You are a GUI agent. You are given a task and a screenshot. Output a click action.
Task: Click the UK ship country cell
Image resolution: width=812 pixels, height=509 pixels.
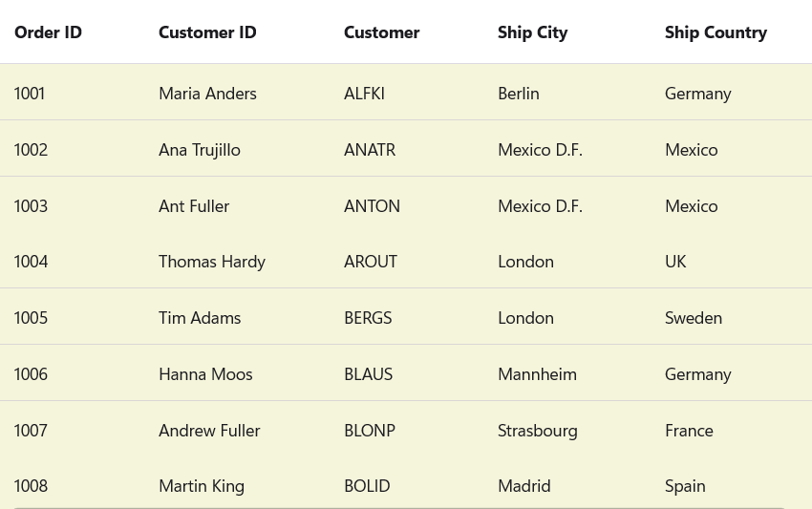(x=675, y=262)
